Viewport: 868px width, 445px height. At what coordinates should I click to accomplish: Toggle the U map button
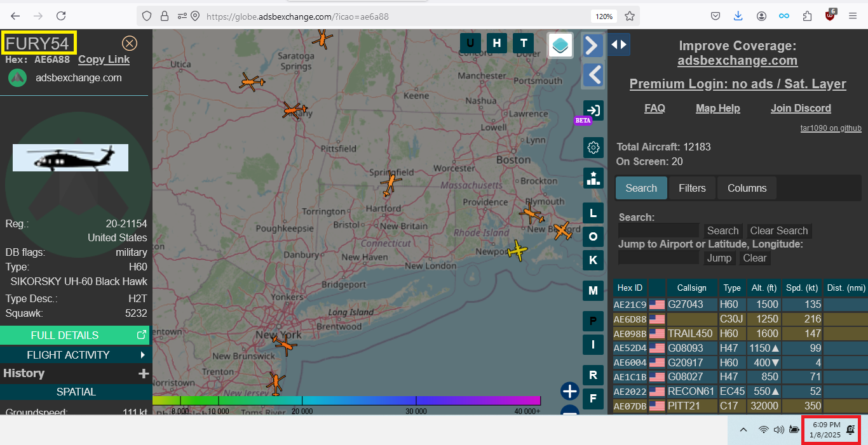pos(470,43)
